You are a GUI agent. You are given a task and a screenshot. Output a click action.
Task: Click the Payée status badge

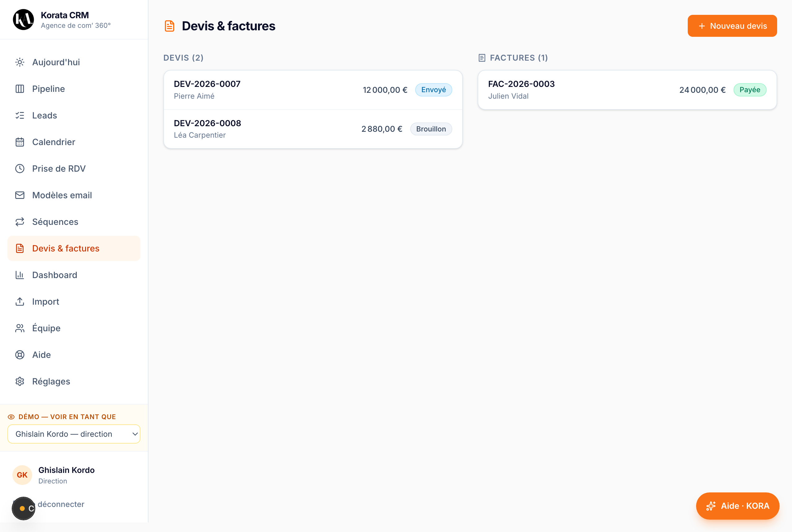tap(750, 90)
